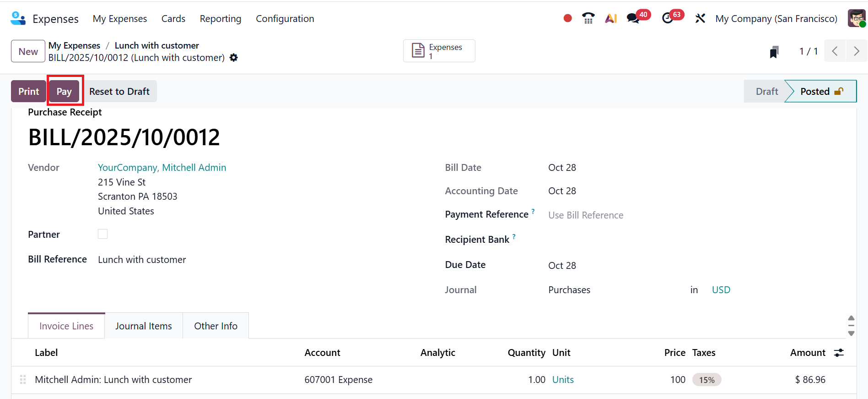
Task: Click the bookmark icon near pager
Action: [774, 52]
